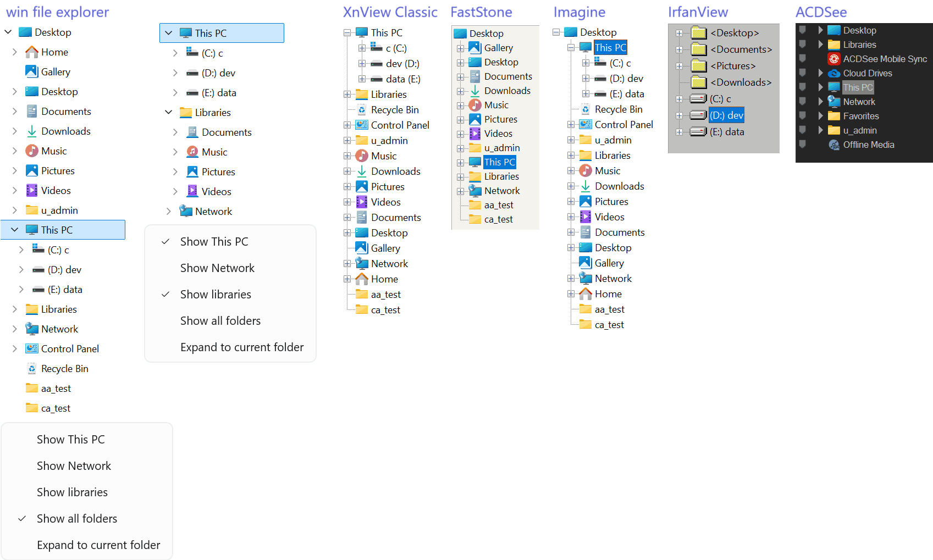Select "aa_test" in win file explorer

[x=56, y=389]
